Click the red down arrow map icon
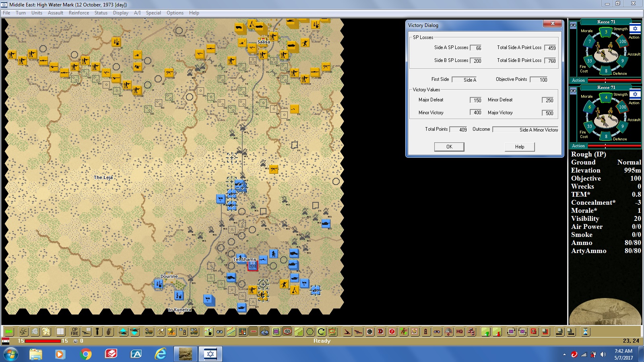 pos(497,331)
